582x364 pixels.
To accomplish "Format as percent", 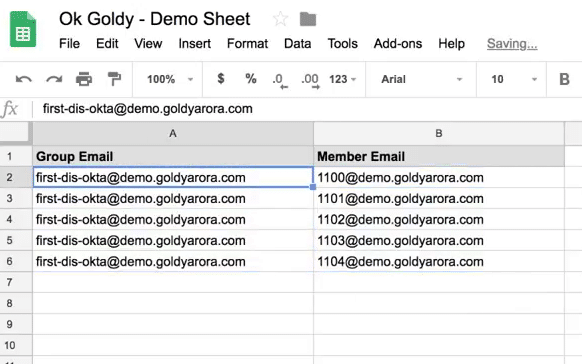I will tap(251, 79).
